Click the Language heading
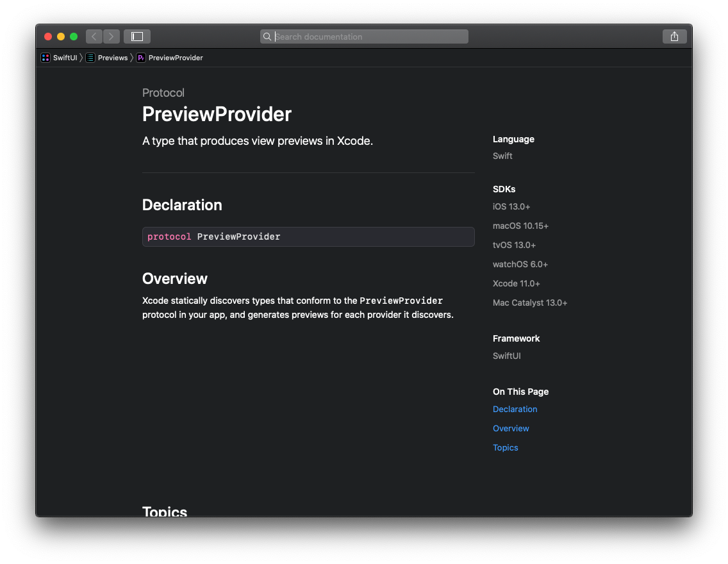Viewport: 728px width, 564px height. 513,139
